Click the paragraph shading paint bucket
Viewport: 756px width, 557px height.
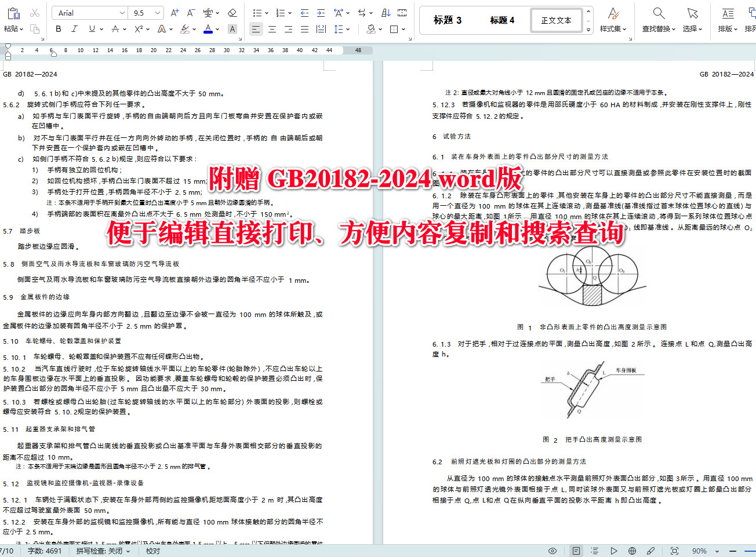click(371, 29)
